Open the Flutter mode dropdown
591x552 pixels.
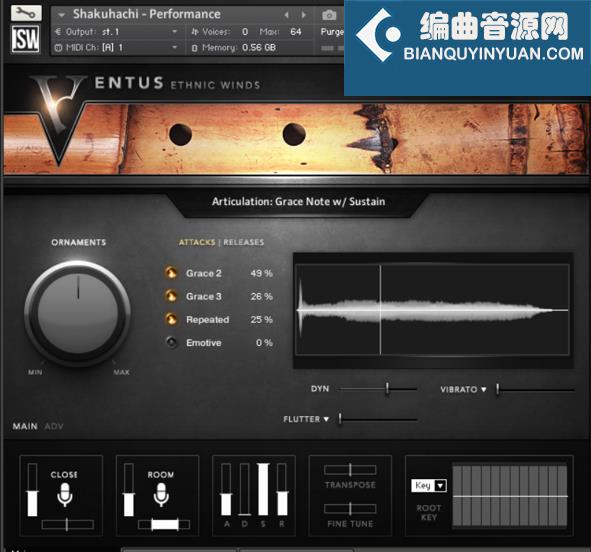point(326,419)
